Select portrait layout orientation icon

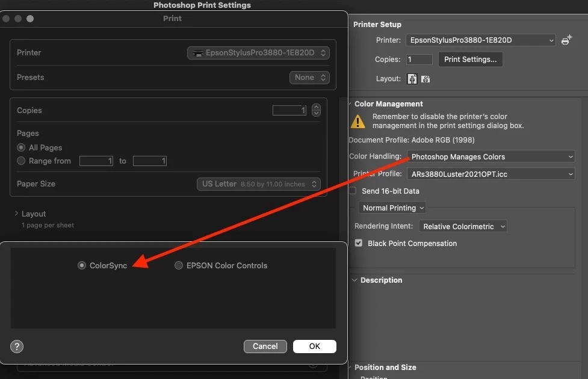pos(412,79)
